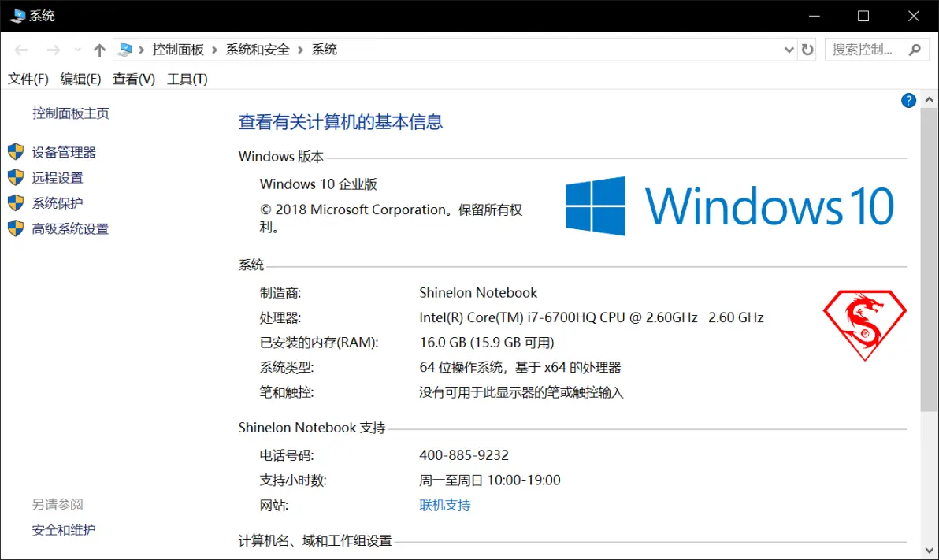Open 高级系统设置 link

70,228
